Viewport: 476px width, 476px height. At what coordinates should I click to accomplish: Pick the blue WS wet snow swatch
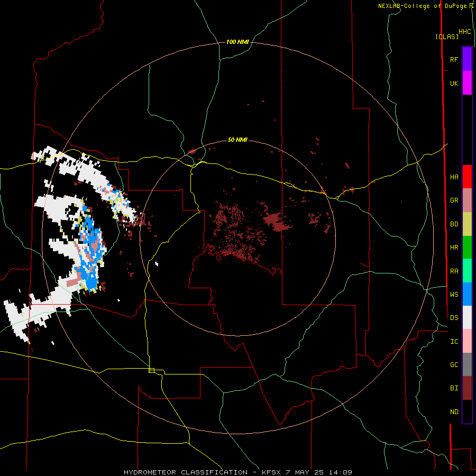467,294
